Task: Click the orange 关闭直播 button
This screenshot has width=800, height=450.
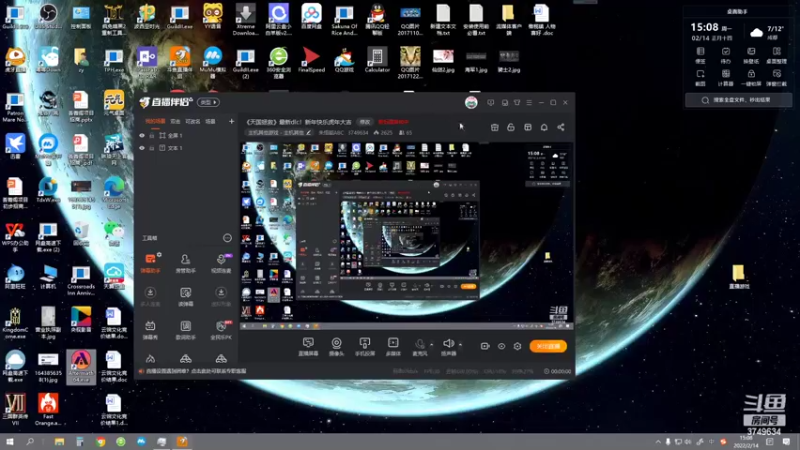Action: [x=548, y=346]
